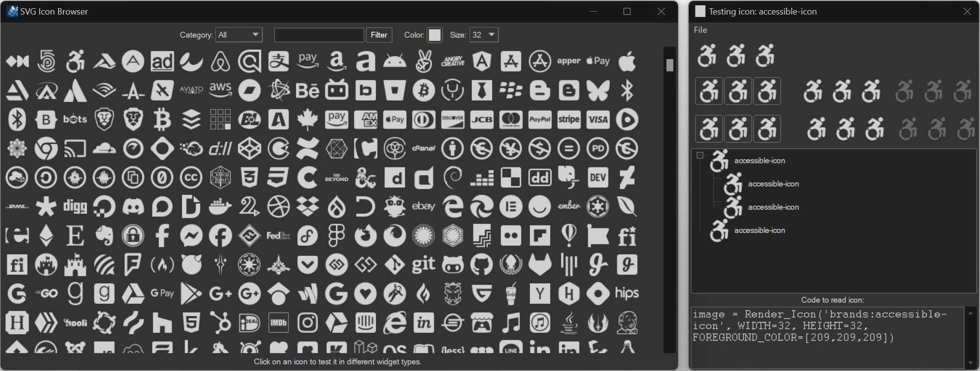
Task: Select the Discord icon
Action: pos(133,207)
